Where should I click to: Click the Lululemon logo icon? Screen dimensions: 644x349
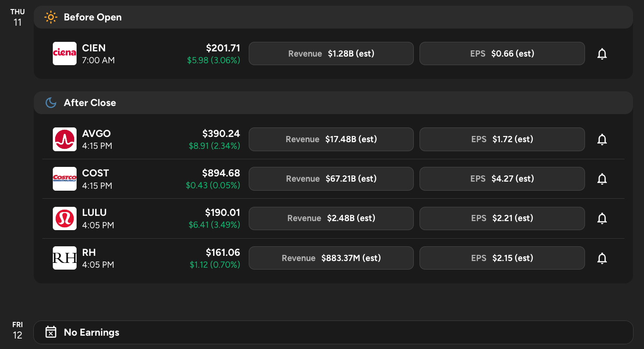[65, 218]
